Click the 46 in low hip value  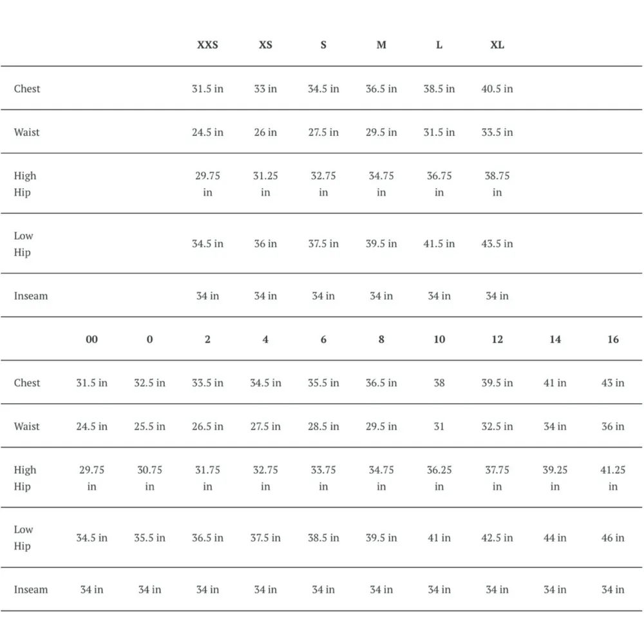613,538
